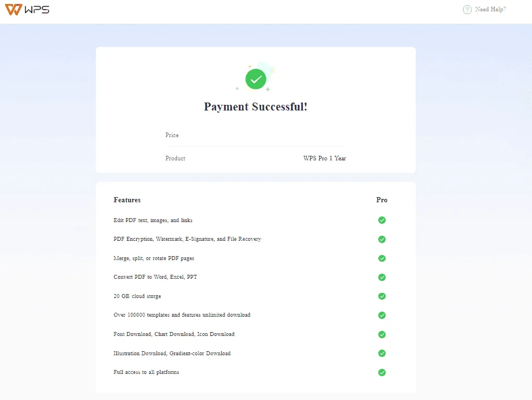Click the checkmark for PDF Encryption row
532x400 pixels.
382,239
